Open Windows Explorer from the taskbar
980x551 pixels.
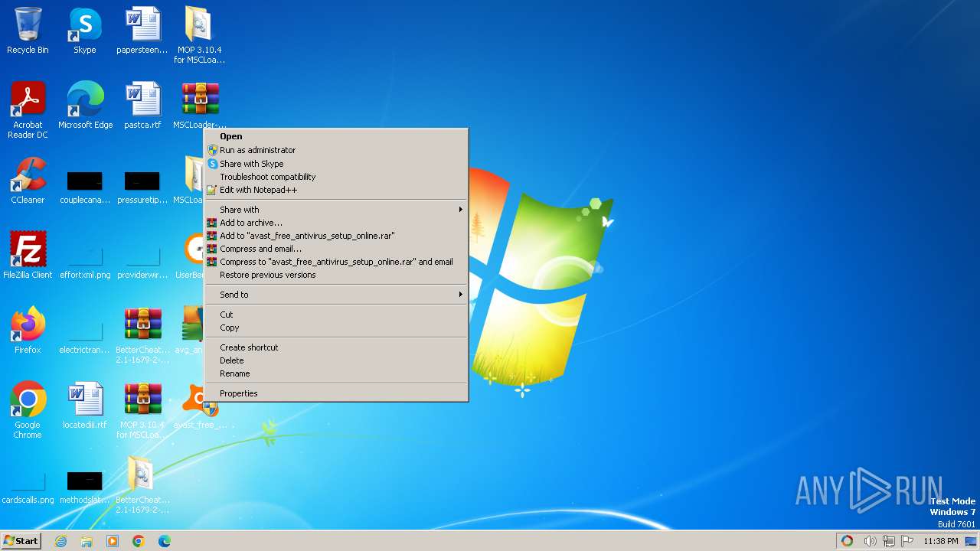pyautogui.click(x=87, y=541)
